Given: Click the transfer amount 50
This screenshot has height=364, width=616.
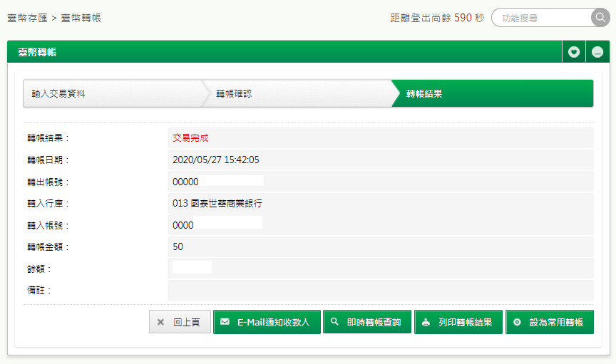Looking at the screenshot, I should 178,246.
